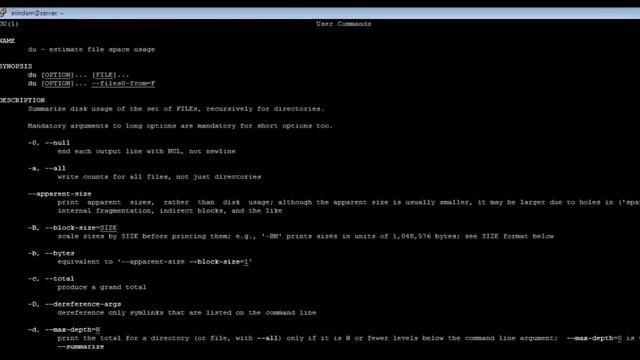Click 'print the total for a directory' line
Screen dimensions: 640x360
point(349,338)
